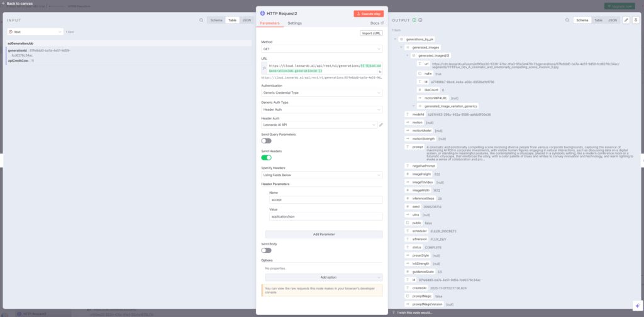This screenshot has height=317, width=644.
Task: Click the fx expression icon beside the URL field
Action: point(265,68)
